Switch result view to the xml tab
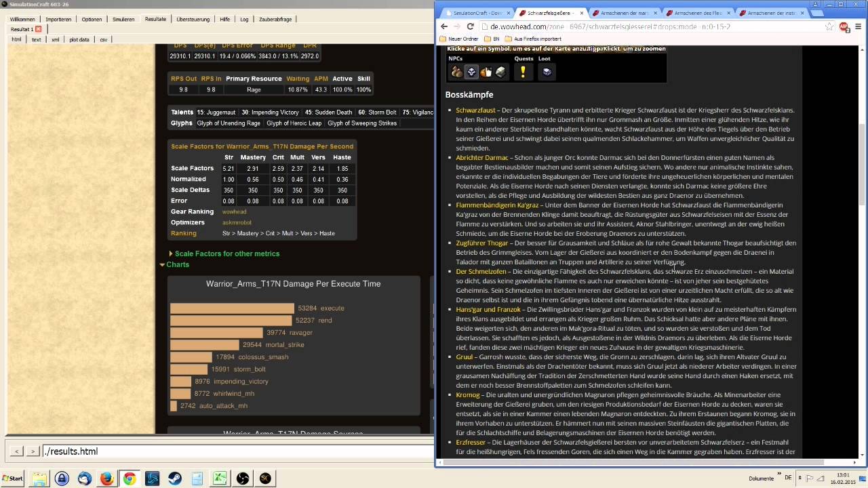The height and width of the screenshot is (488, 868). point(56,39)
